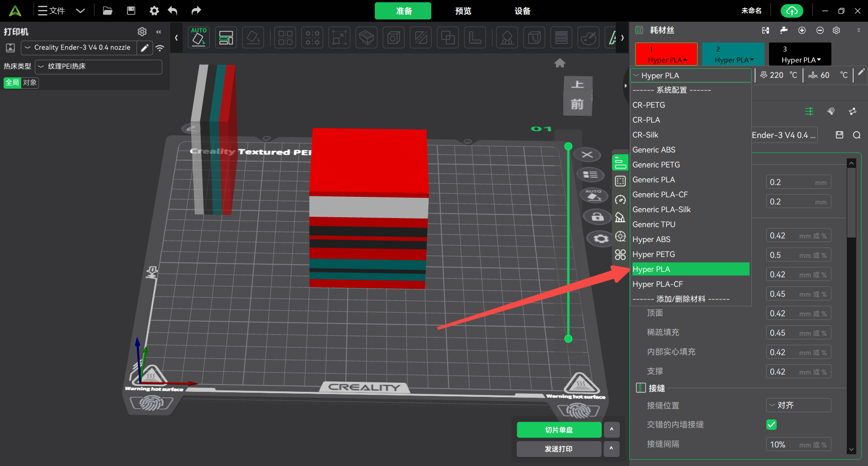Click the 切片单盘 button
This screenshot has width=868, height=466.
559,430
